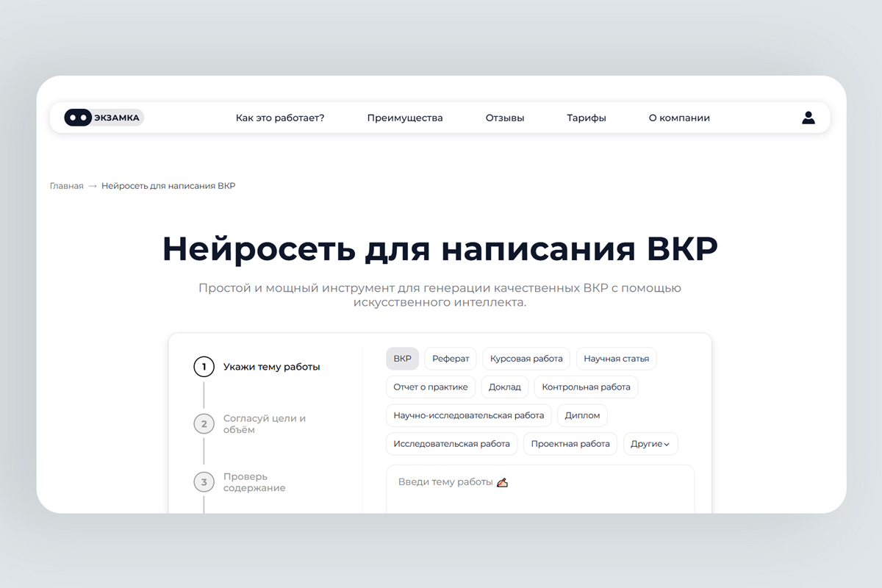Choose the Реферат work type
Image resolution: width=882 pixels, height=588 pixels.
tap(451, 359)
